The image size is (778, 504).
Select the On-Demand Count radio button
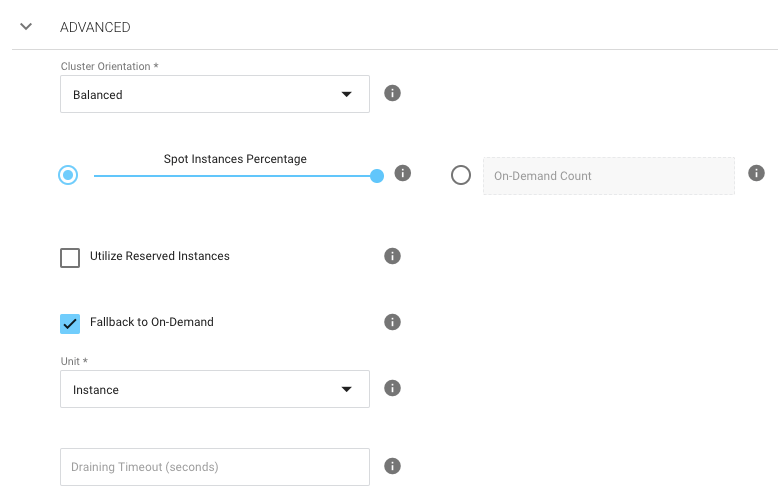[x=461, y=175]
